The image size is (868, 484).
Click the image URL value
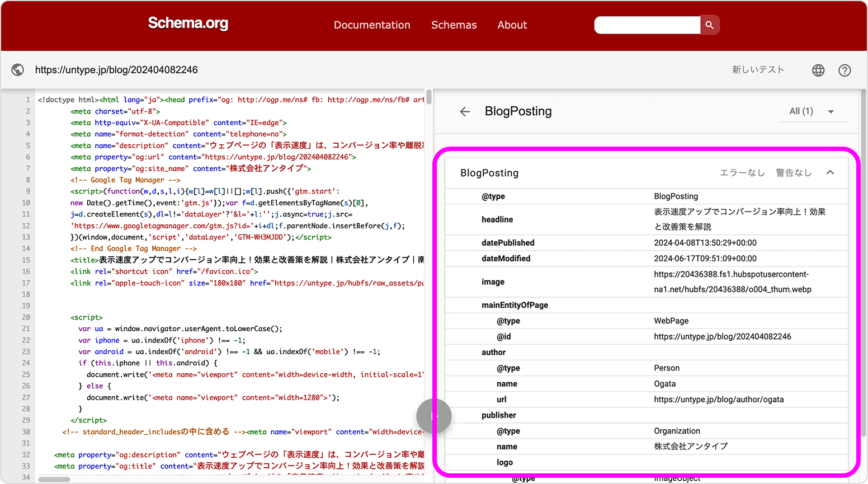click(733, 282)
